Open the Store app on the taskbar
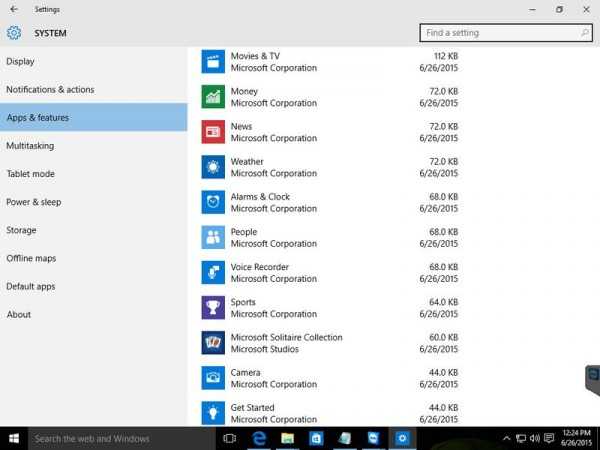 point(316,439)
